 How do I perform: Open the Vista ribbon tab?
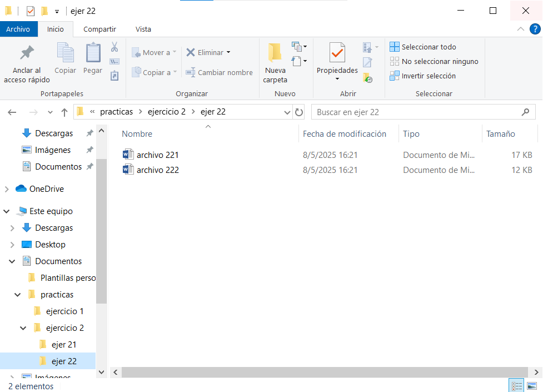[x=143, y=29]
